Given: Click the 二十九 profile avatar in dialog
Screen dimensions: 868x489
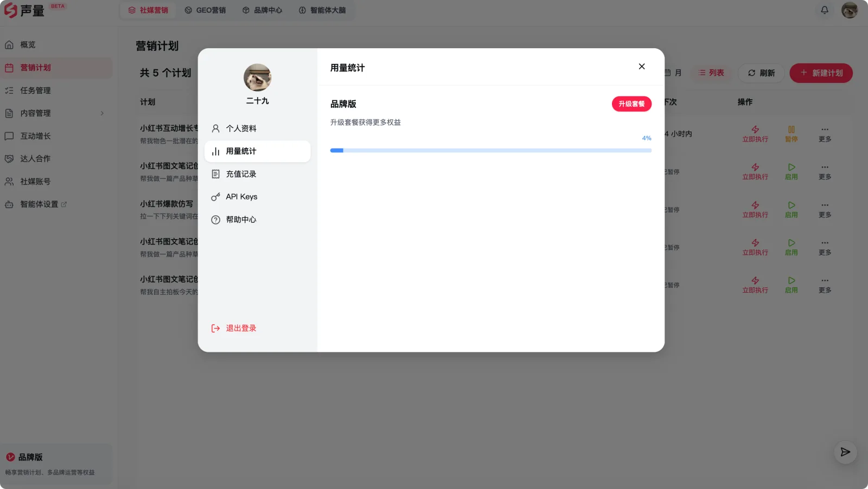Looking at the screenshot, I should pos(257,78).
